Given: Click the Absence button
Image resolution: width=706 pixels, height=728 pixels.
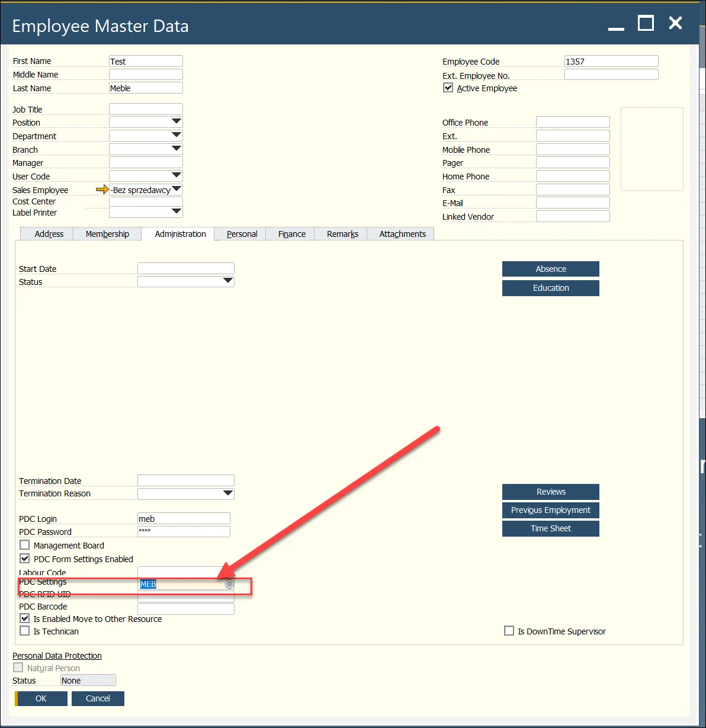Looking at the screenshot, I should tap(550, 268).
